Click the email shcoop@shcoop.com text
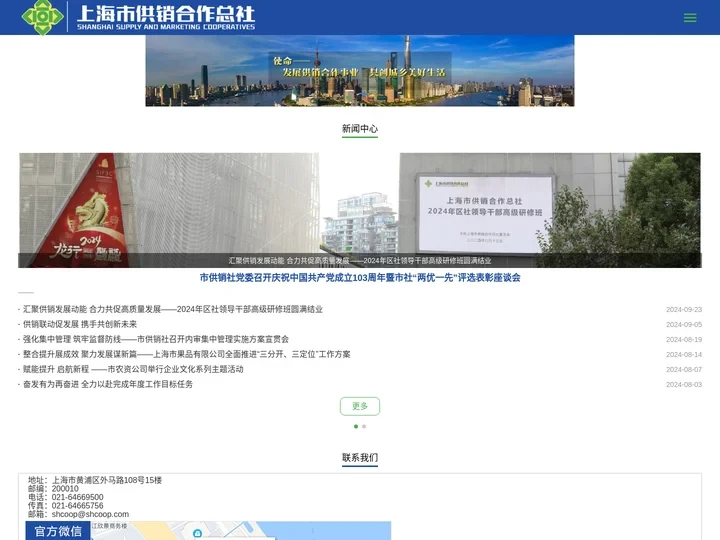 point(90,514)
